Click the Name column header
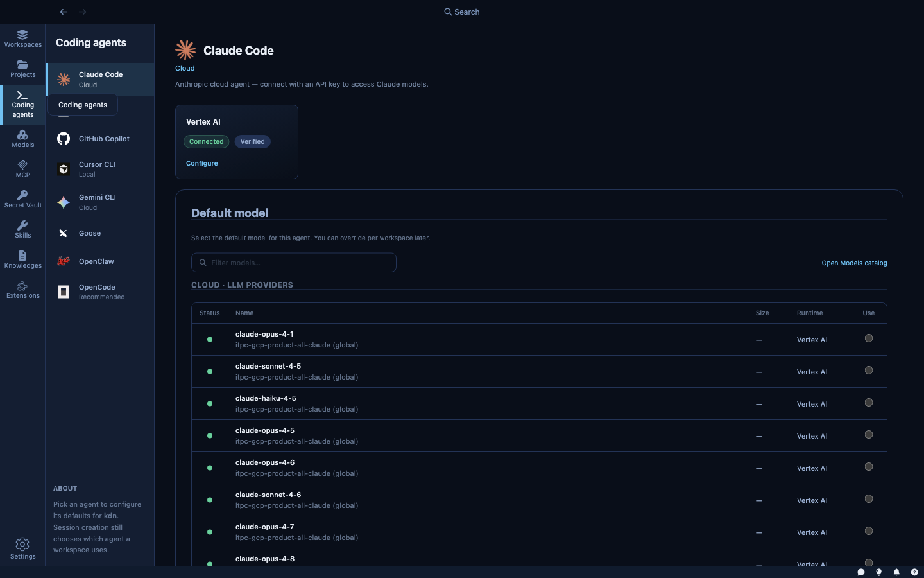This screenshot has width=924, height=578. coord(244,313)
